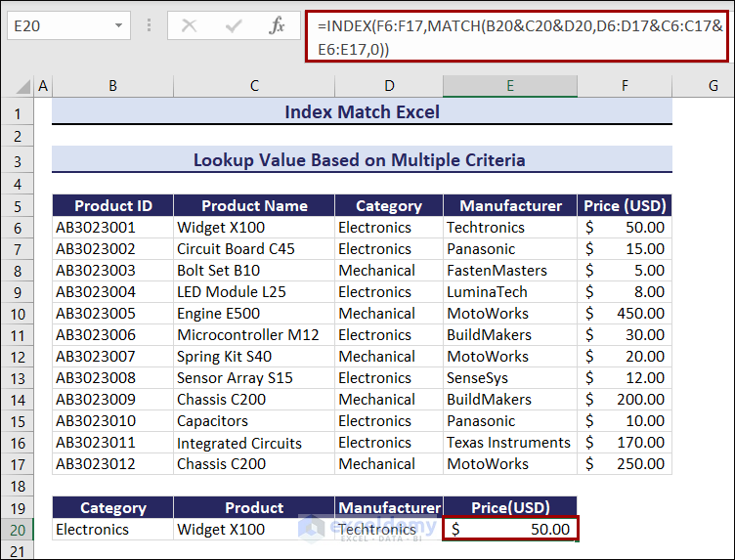Click inside the Name Box showing E20

tap(57, 26)
